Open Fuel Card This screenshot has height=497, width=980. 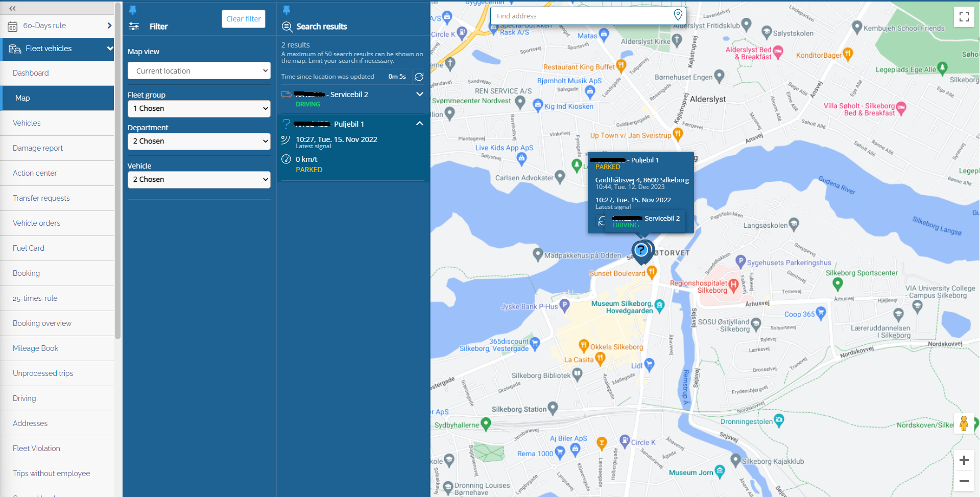pos(57,248)
